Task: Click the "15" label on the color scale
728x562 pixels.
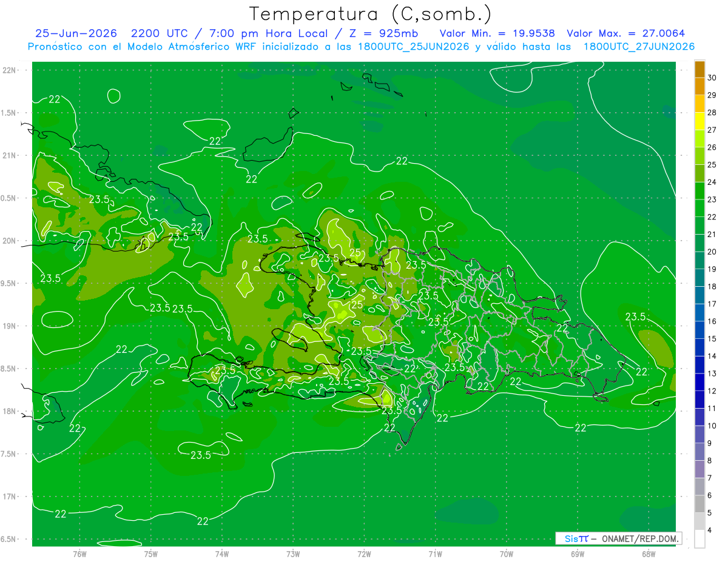Action: coord(712,338)
